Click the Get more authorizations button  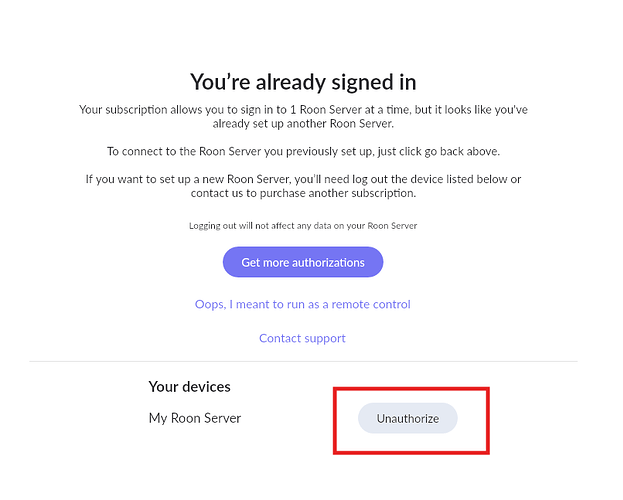tap(302, 262)
